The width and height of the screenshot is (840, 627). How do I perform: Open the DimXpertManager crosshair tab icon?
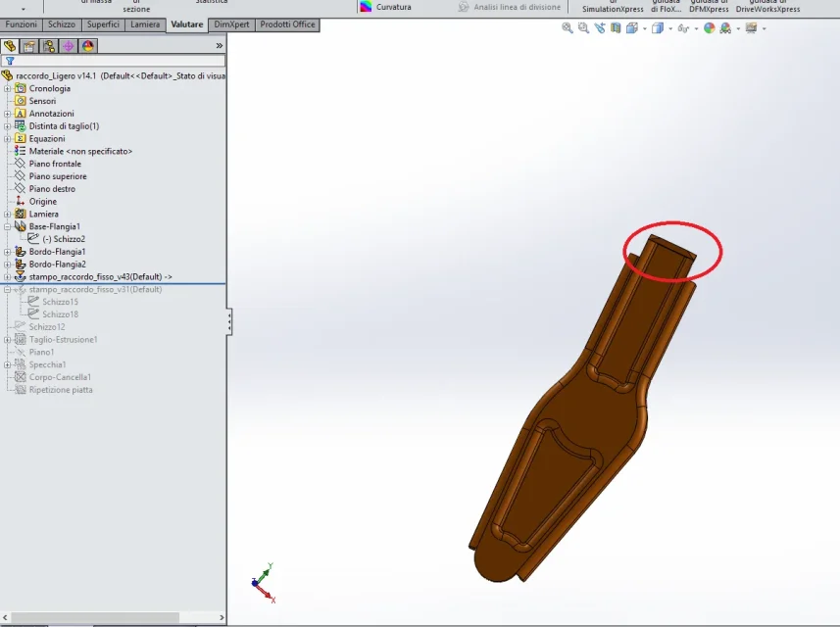68,46
